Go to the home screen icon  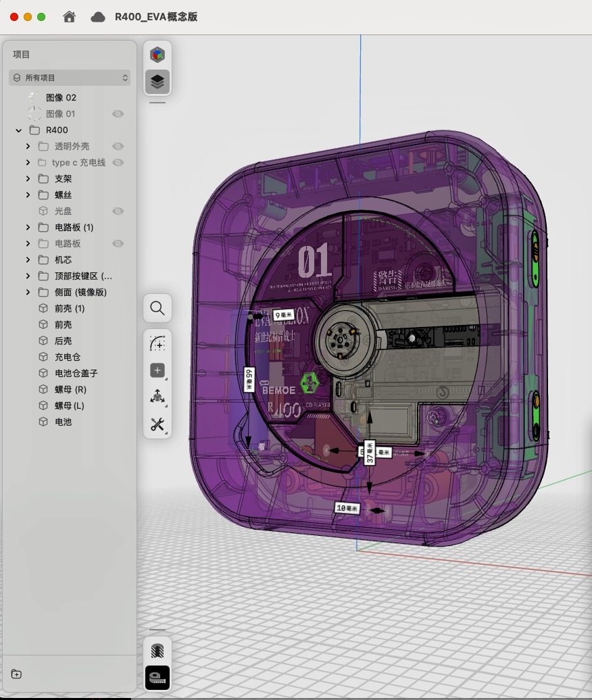click(69, 17)
